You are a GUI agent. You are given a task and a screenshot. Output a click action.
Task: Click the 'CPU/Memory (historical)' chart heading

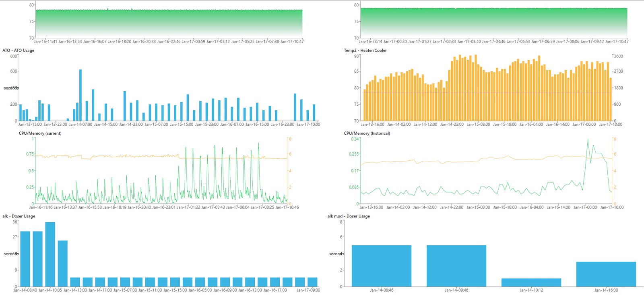[367, 133]
